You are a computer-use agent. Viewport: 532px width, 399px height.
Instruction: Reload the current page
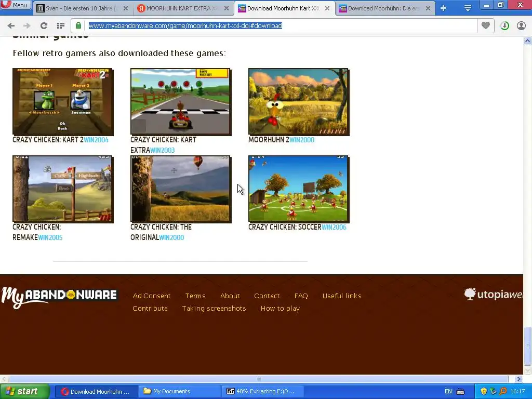(x=44, y=26)
